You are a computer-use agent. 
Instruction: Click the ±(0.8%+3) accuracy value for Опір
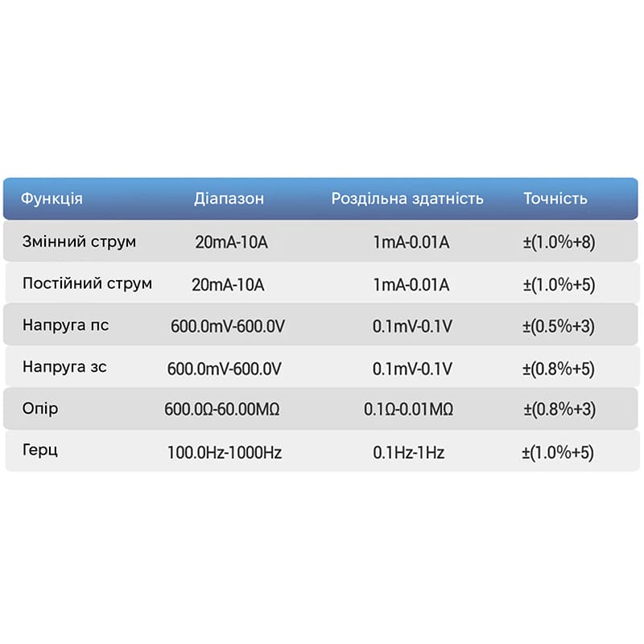coord(559,409)
